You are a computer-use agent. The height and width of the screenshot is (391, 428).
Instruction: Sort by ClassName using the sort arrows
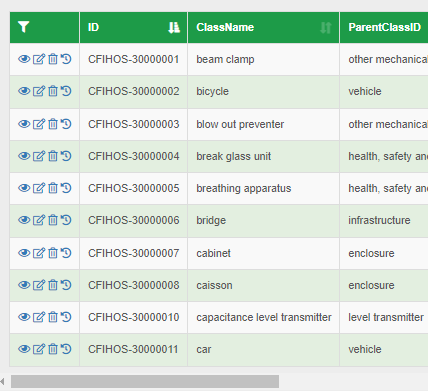pyautogui.click(x=326, y=27)
